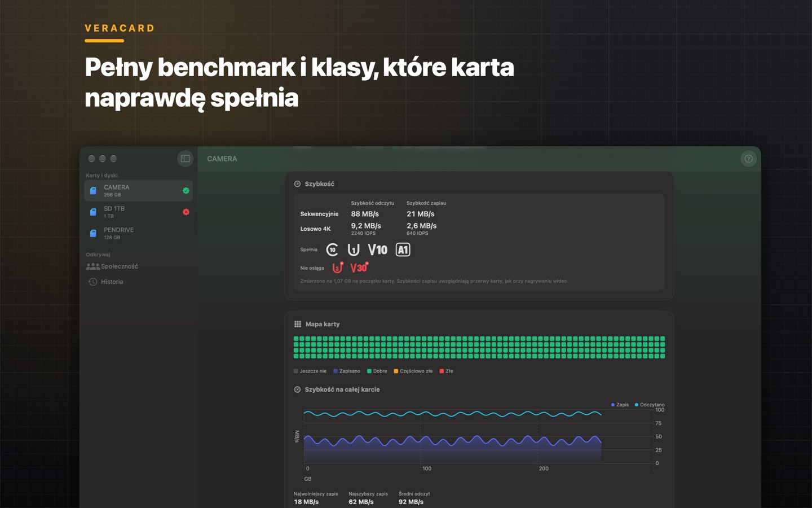Image resolution: width=812 pixels, height=508 pixels.
Task: Click the Dobre legend entry
Action: 377,371
